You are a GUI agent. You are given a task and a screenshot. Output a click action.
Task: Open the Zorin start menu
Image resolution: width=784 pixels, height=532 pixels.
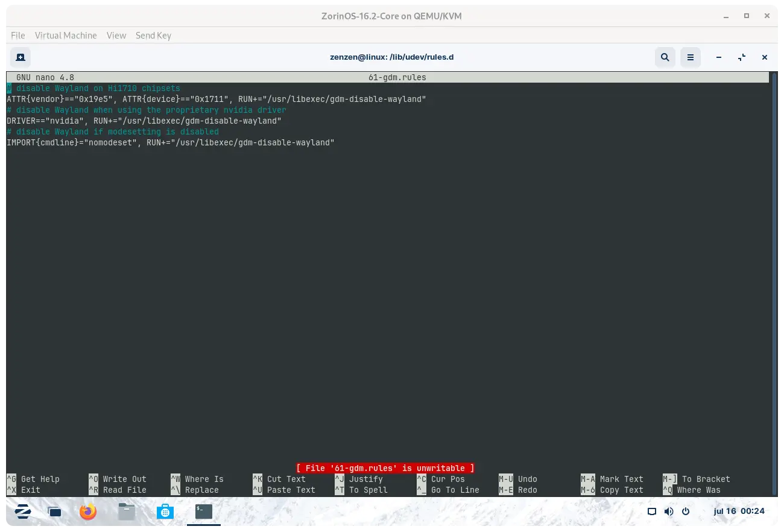[22, 511]
